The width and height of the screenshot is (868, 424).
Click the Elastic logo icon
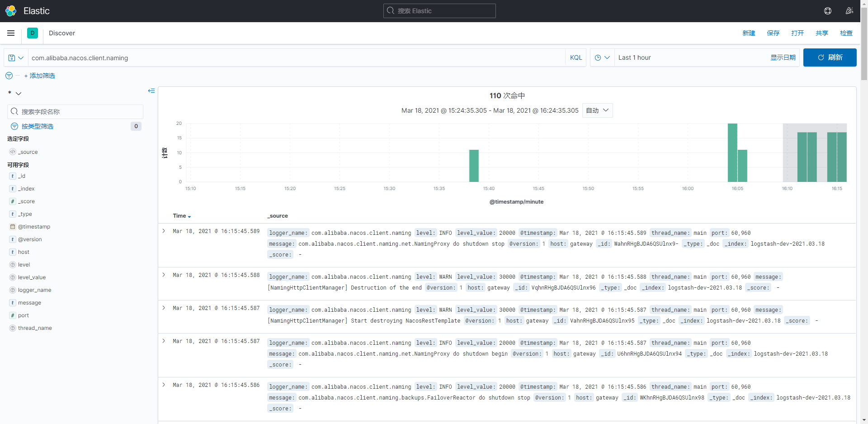pyautogui.click(x=11, y=11)
